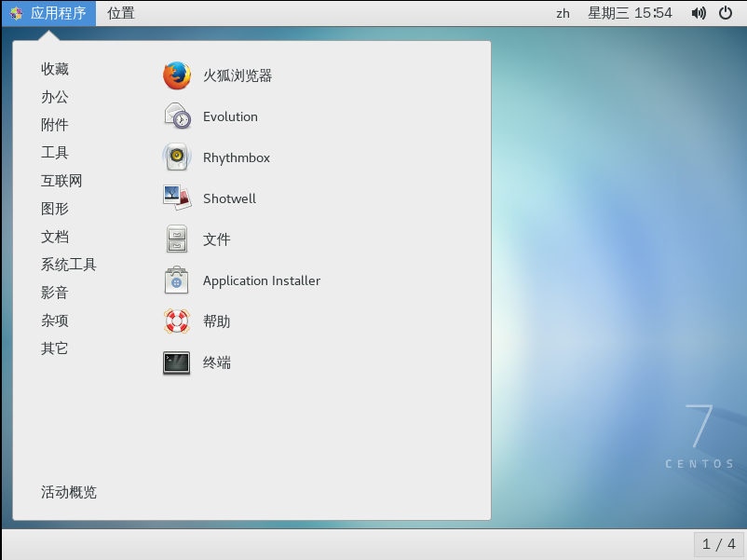The height and width of the screenshot is (560, 747).
Task: Select the 系统工具 system tools category
Action: click(x=69, y=265)
